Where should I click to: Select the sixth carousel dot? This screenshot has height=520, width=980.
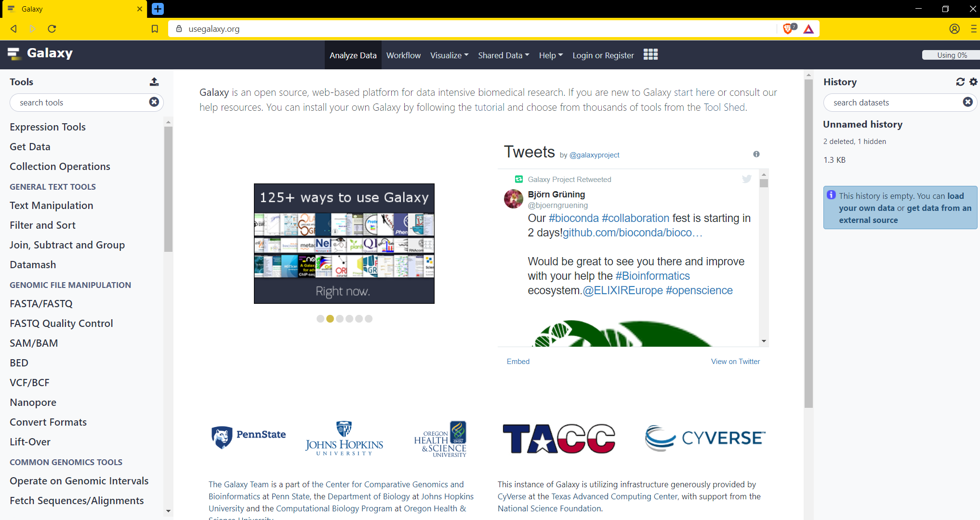tap(369, 319)
